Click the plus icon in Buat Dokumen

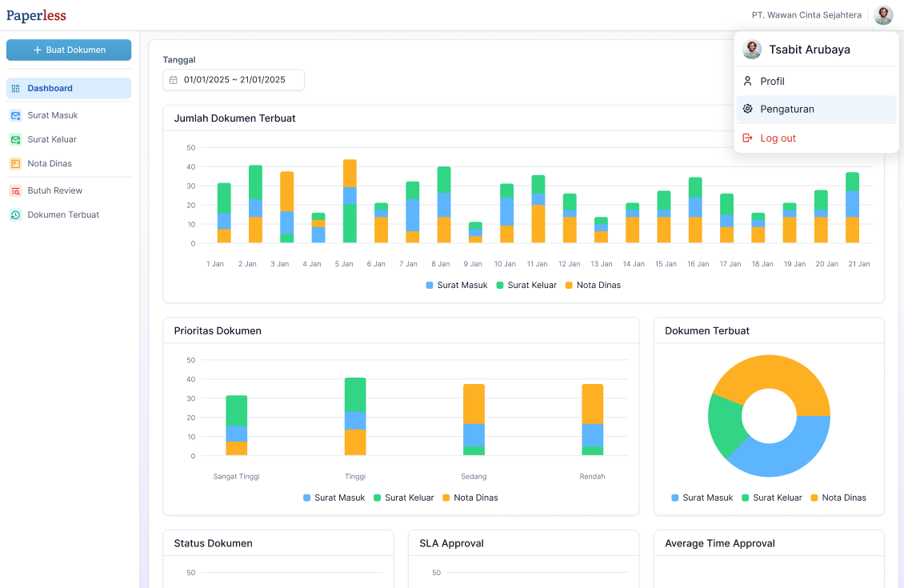tap(37, 50)
